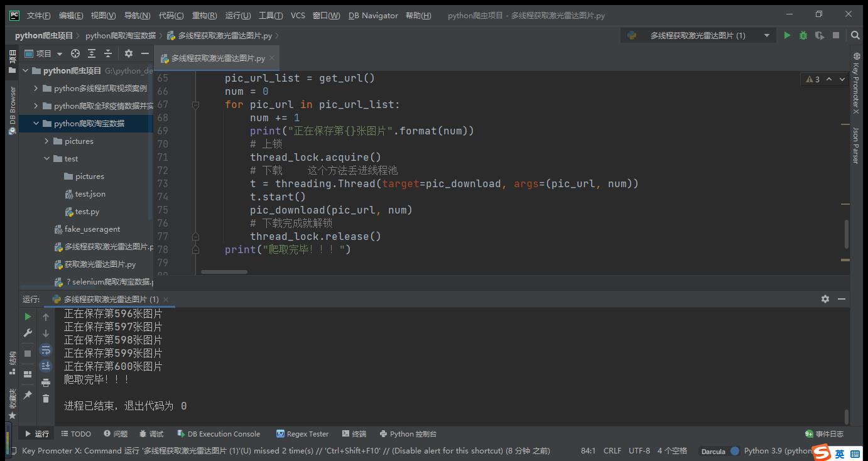
Task: Click the Sogou input method S icon
Action: pyautogui.click(x=822, y=453)
